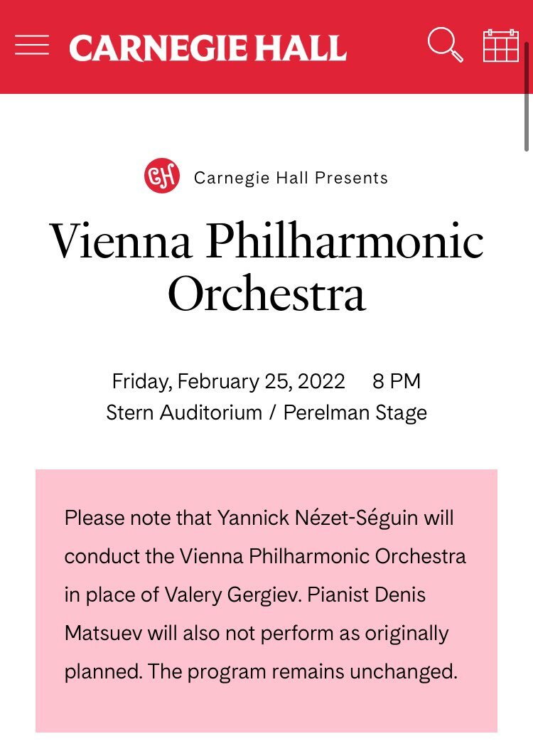The width and height of the screenshot is (533, 756).
Task: Select Stern Auditorium / Perelman Stage venue
Action: [266, 412]
